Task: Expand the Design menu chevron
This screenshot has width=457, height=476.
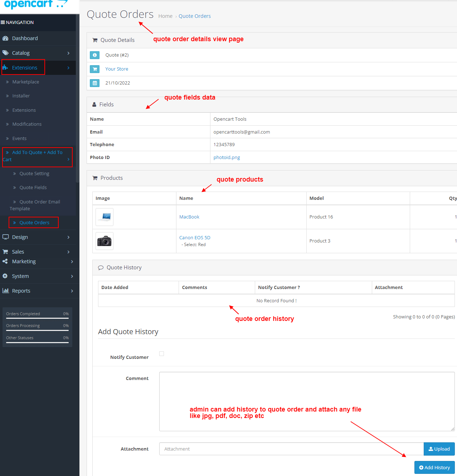Action: point(68,237)
